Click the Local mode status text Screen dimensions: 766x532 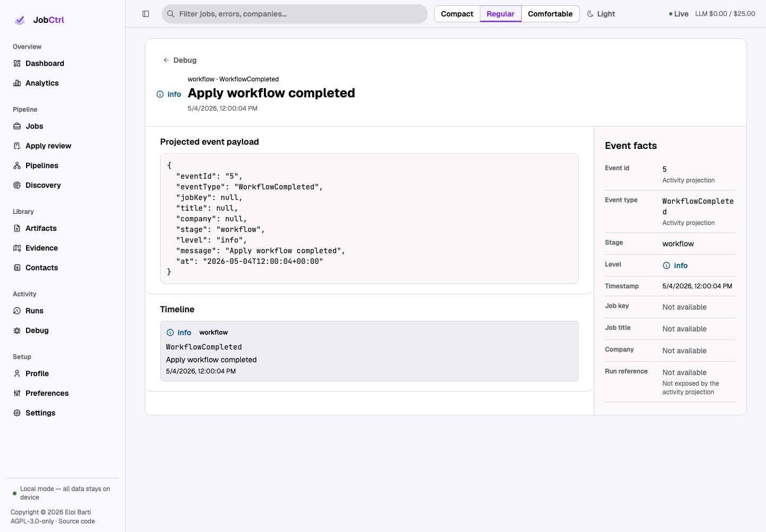point(65,493)
